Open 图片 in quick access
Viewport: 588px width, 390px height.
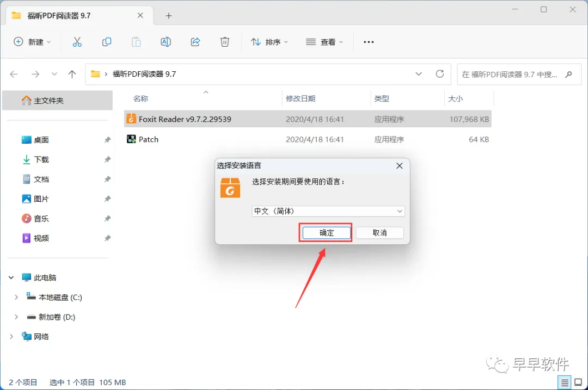tap(41, 199)
